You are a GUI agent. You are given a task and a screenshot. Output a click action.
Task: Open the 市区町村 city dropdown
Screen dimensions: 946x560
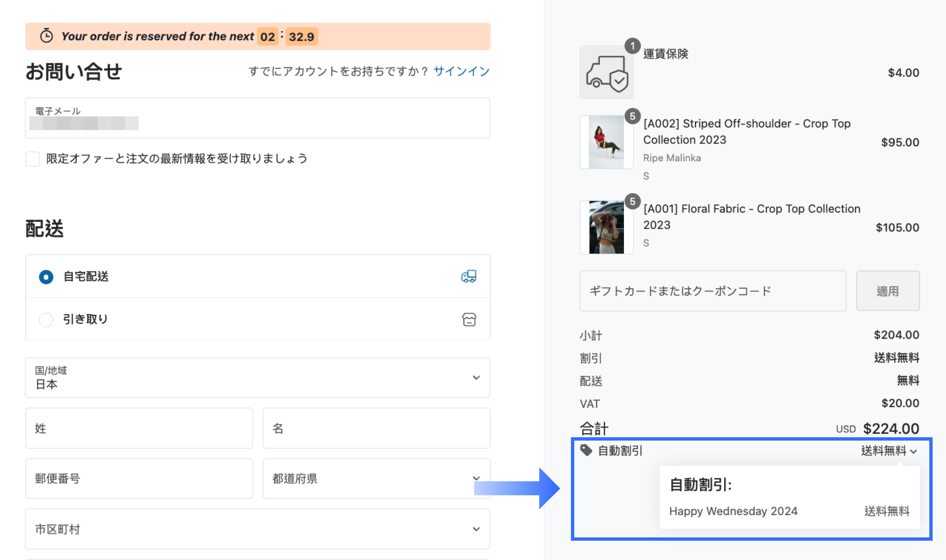point(258,529)
